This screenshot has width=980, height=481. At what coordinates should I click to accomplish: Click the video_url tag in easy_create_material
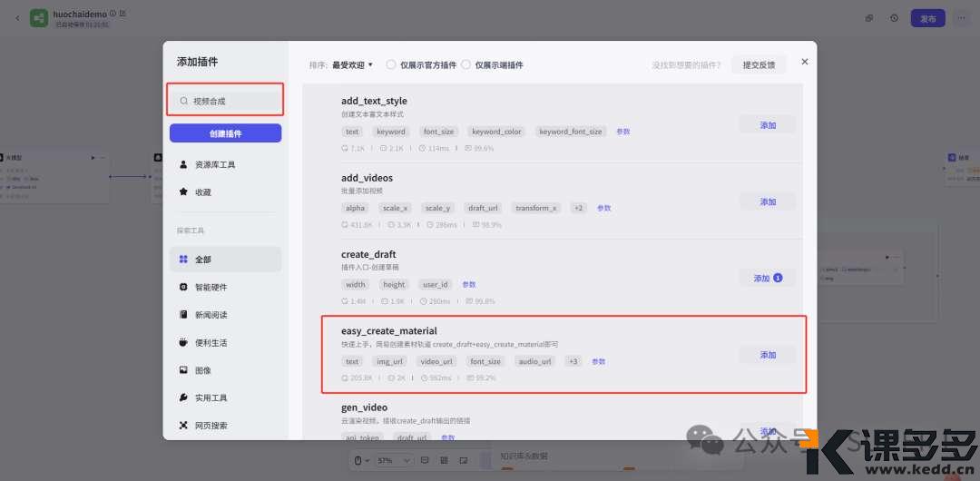436,361
